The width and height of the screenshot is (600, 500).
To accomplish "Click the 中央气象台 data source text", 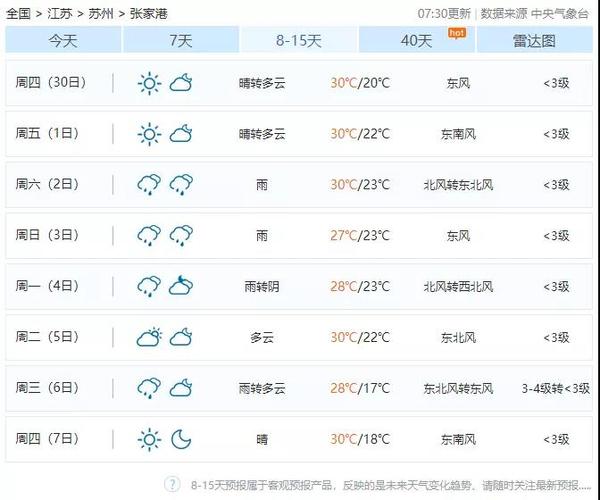I will pos(560,14).
